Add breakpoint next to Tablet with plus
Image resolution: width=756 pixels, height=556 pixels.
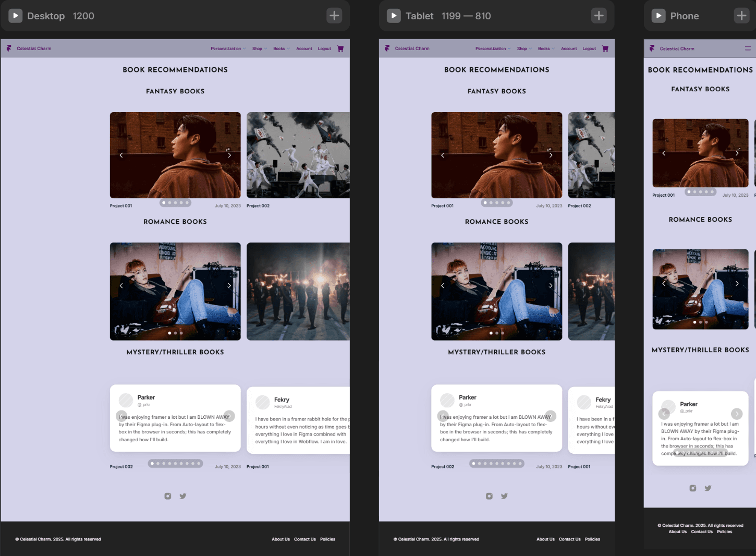click(599, 16)
